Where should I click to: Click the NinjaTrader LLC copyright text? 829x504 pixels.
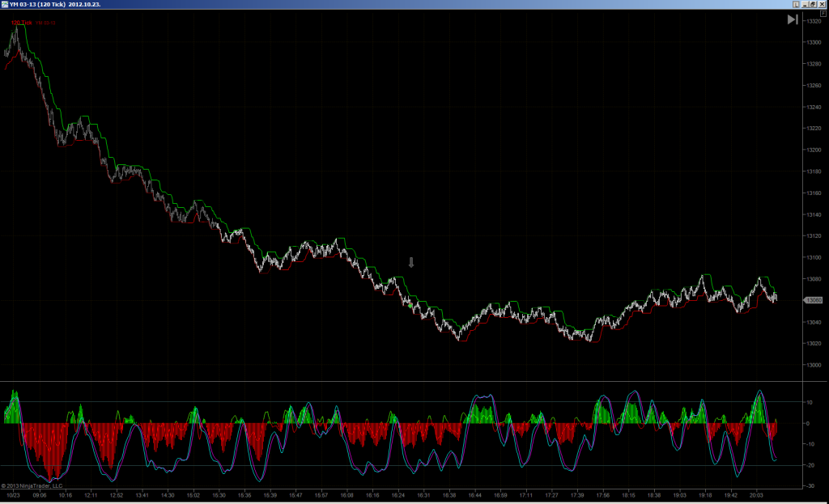[32, 486]
